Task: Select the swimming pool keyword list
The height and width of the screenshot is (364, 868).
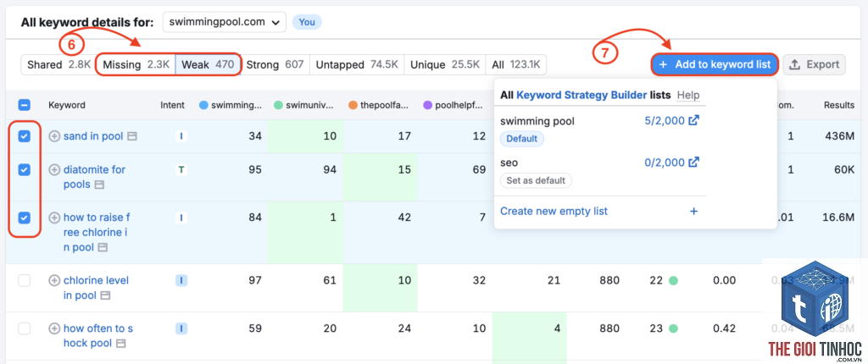Action: 537,120
